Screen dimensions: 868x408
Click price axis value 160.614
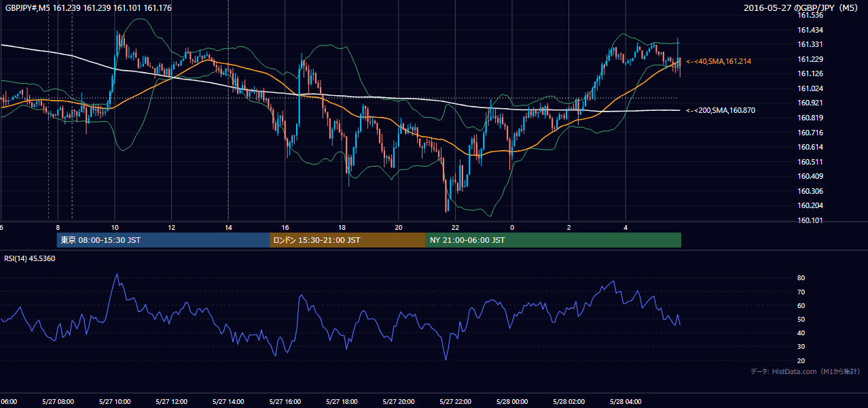point(810,147)
